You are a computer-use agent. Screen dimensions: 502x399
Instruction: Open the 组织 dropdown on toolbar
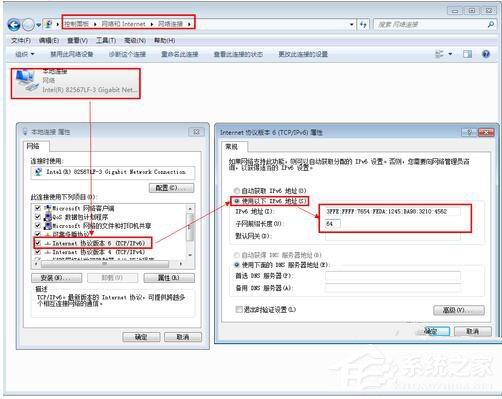click(25, 54)
